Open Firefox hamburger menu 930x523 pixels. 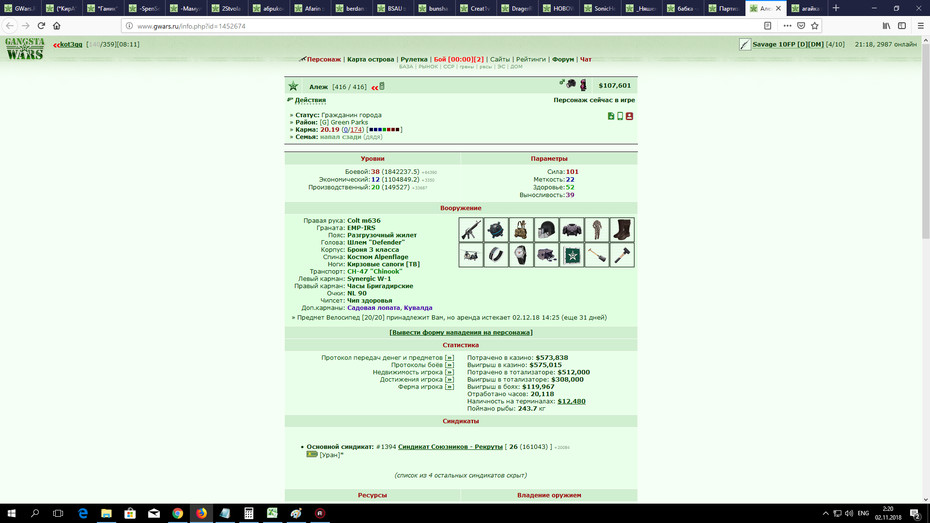point(920,25)
